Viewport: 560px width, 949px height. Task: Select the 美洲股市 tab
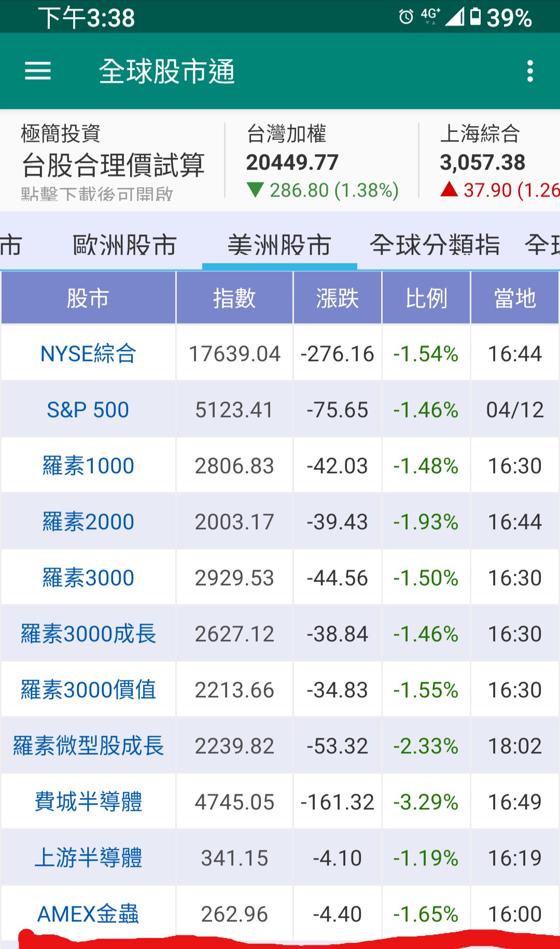click(279, 245)
